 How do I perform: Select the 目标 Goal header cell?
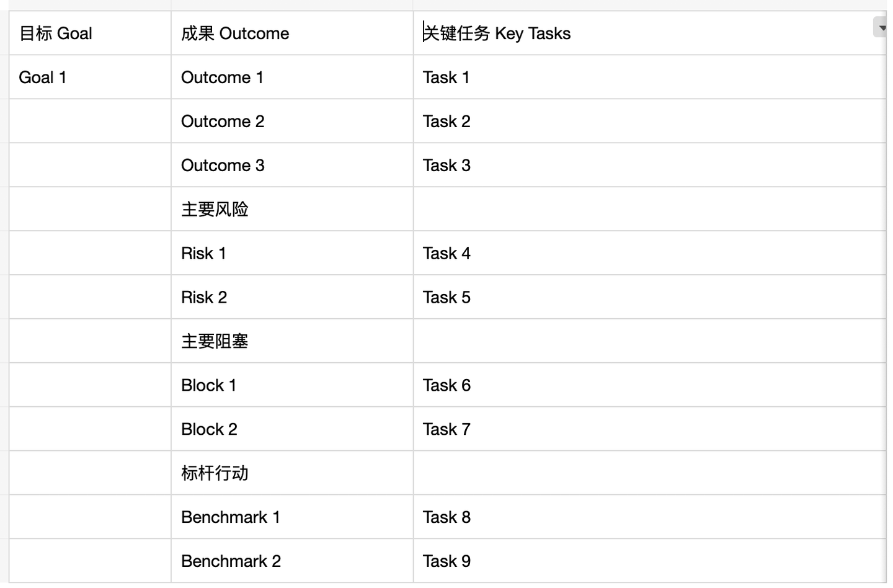(x=90, y=33)
